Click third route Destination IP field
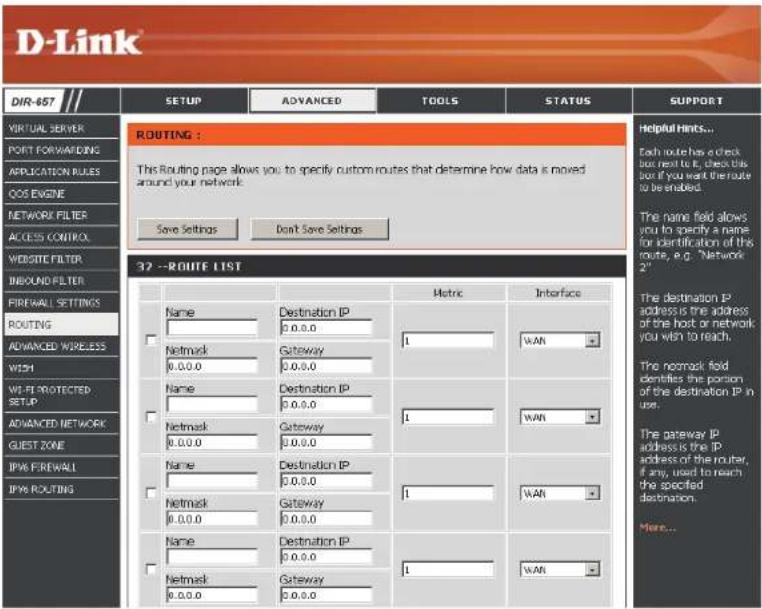Viewport: 762px width, 609px height. point(326,481)
